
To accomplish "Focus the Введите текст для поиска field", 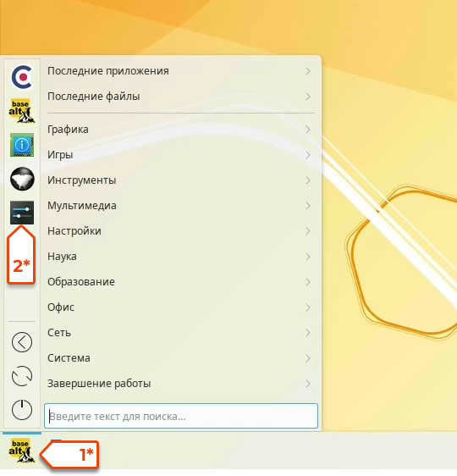I will pyautogui.click(x=181, y=416).
